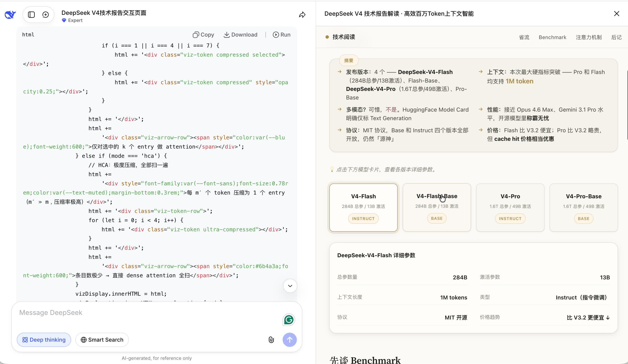Click the DeepSeek whale logo

pos(10,15)
